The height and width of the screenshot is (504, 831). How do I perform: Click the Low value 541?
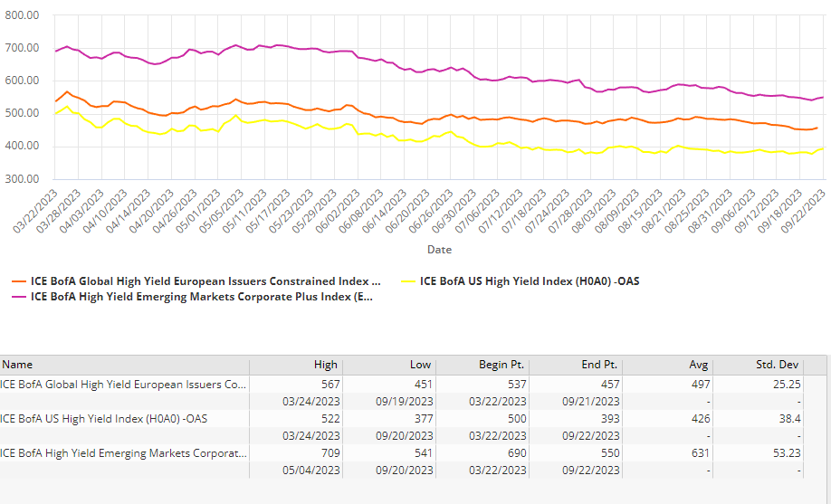(x=424, y=453)
